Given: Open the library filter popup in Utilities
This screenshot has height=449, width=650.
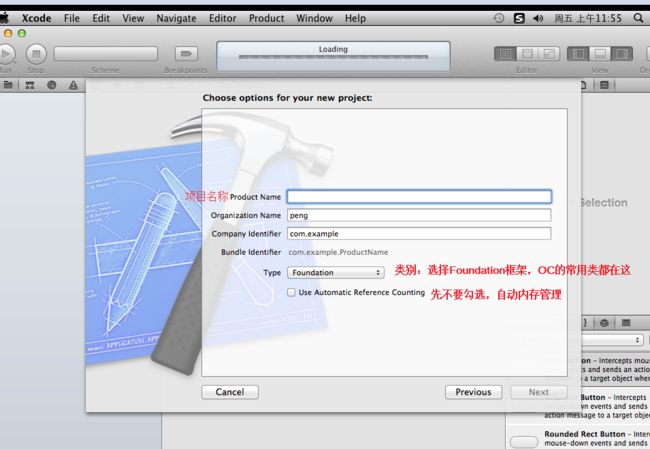Looking at the screenshot, I should 611,340.
